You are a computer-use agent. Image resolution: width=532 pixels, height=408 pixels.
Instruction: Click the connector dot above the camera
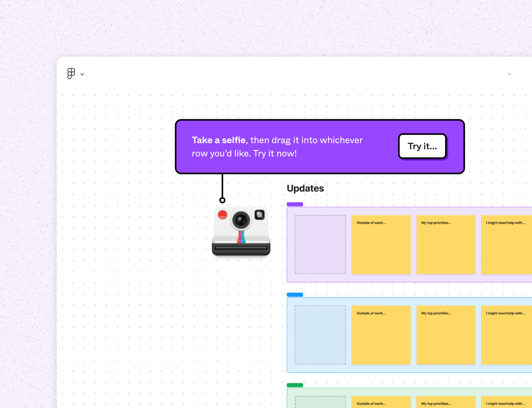click(x=222, y=200)
